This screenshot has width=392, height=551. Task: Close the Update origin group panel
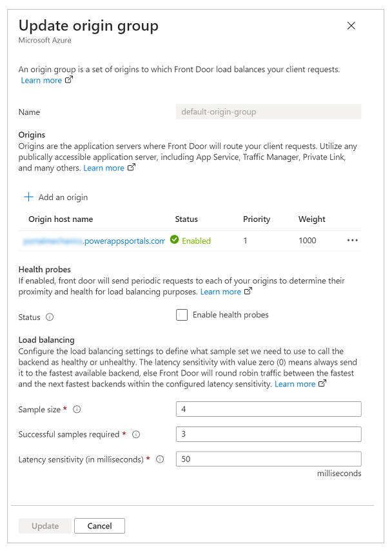pos(351,26)
